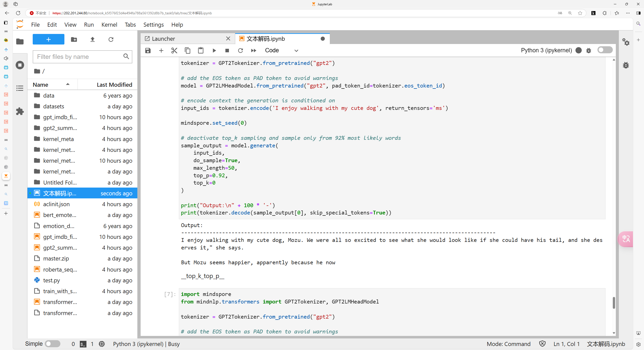644x350 pixels.
Task: Select the datasets folder
Action: pyautogui.click(x=83, y=106)
